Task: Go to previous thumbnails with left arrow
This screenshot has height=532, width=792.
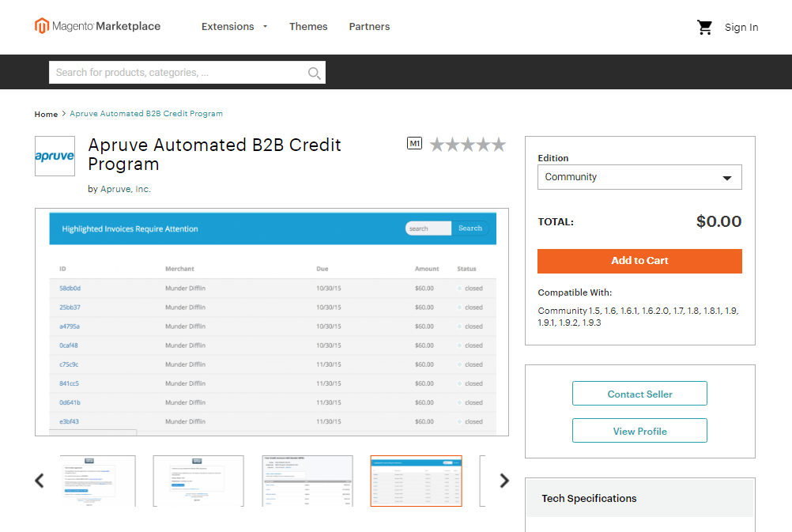Action: point(40,481)
